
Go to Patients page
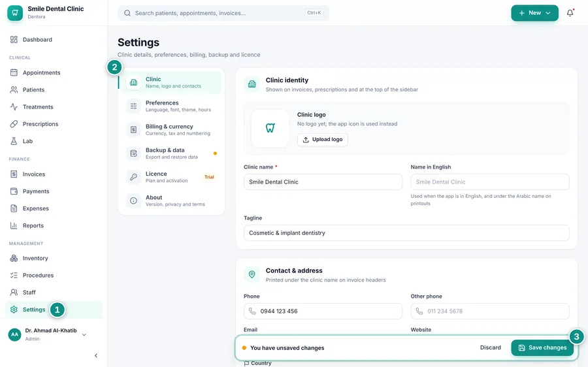point(54,89)
